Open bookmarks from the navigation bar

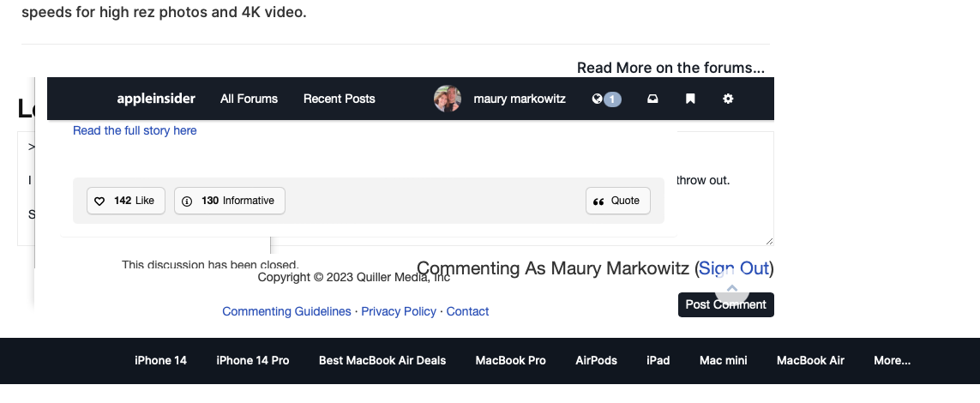(690, 99)
